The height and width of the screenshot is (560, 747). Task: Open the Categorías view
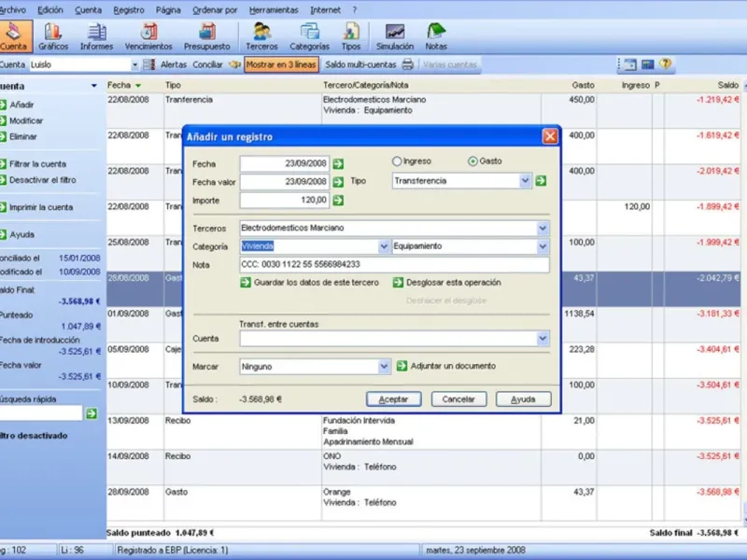pos(310,36)
